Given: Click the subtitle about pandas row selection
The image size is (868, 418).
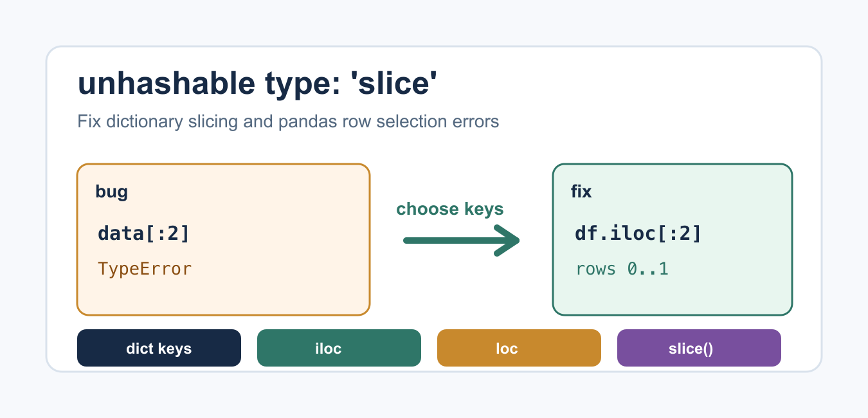Looking at the screenshot, I should 288,122.
